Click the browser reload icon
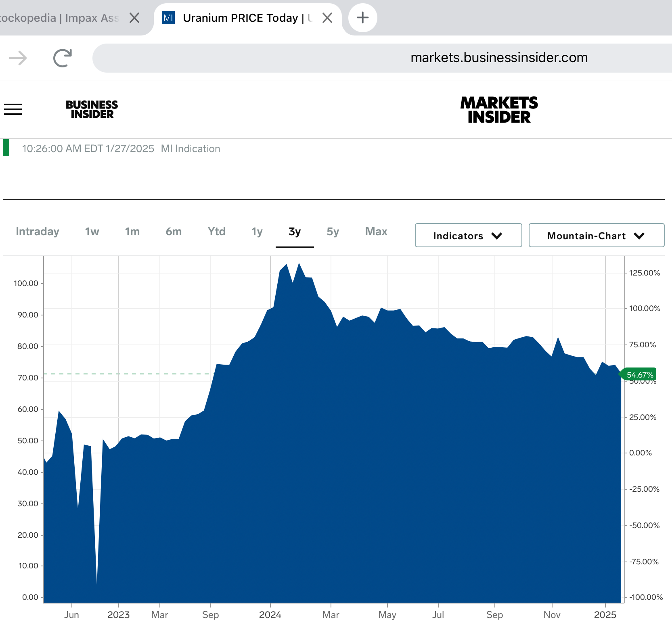This screenshot has width=672, height=643. coord(63,58)
